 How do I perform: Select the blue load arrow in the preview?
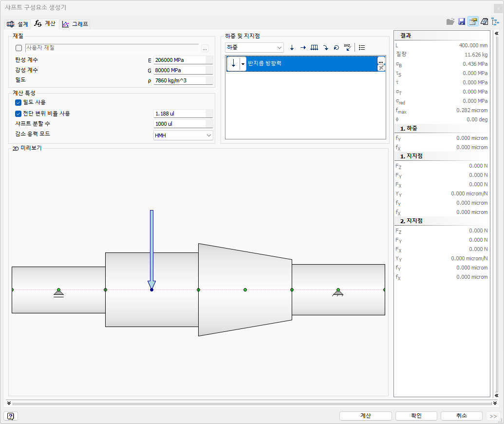(x=152, y=250)
